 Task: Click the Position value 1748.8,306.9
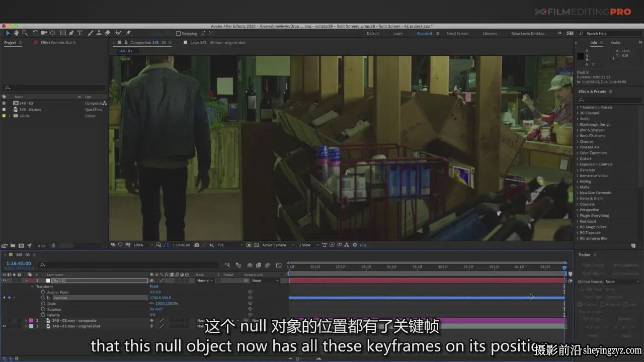click(160, 298)
